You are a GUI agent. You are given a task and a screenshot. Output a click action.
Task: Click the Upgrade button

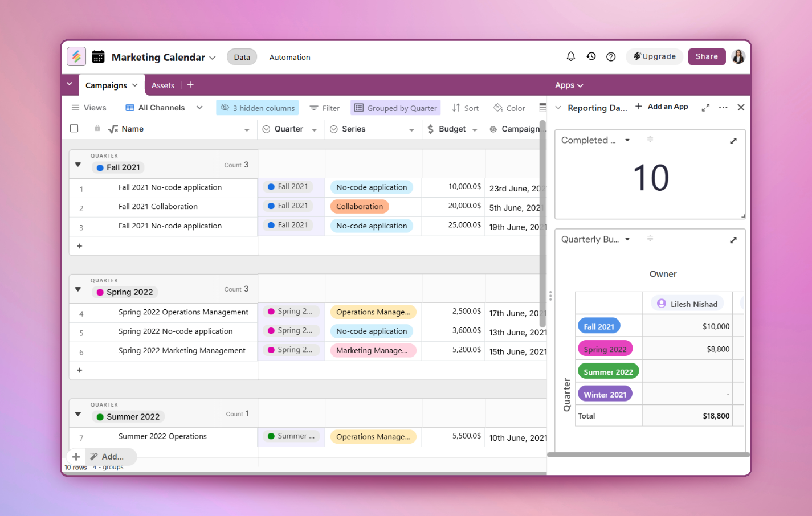654,56
